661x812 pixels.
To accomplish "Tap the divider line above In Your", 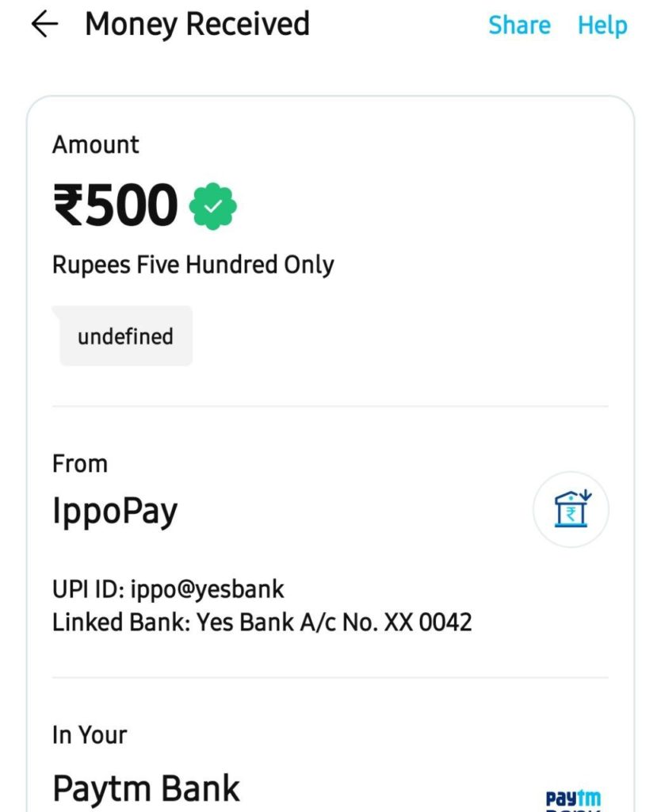I will click(x=330, y=677).
